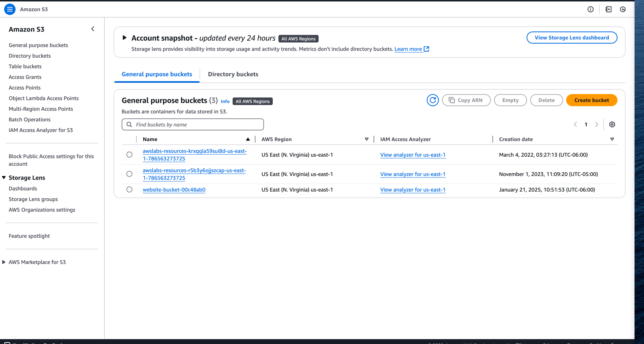Click the external link icon beside Learn more
This screenshot has height=344, width=644.
point(427,49)
